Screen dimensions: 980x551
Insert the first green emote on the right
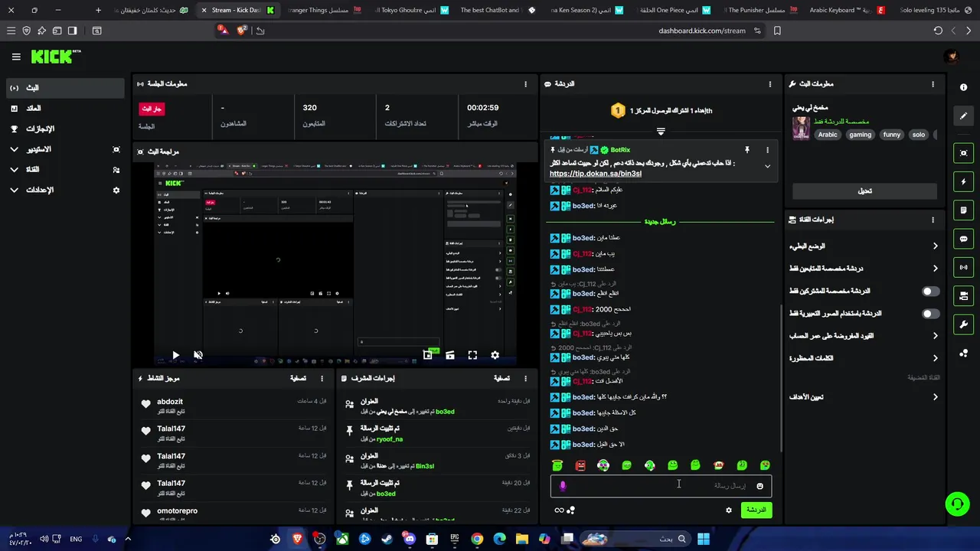(x=765, y=465)
